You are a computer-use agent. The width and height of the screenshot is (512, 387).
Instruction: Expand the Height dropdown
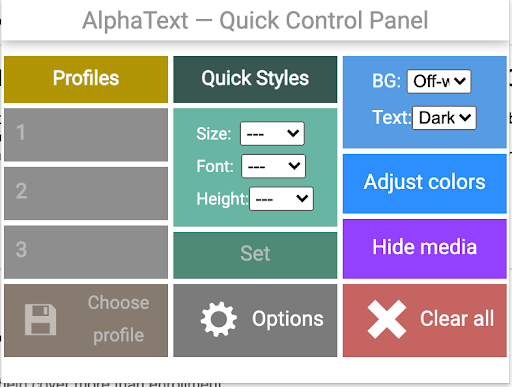(281, 199)
